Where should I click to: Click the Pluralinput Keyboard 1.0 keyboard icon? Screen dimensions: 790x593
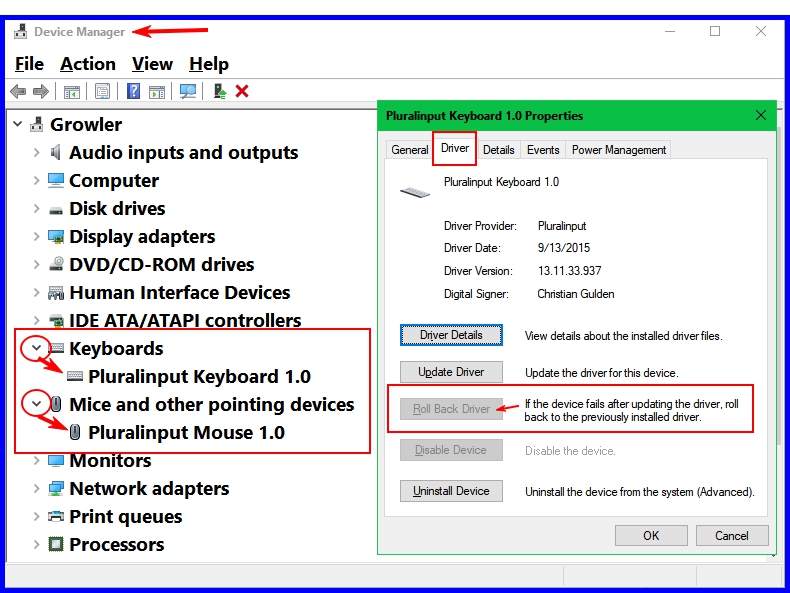75,376
